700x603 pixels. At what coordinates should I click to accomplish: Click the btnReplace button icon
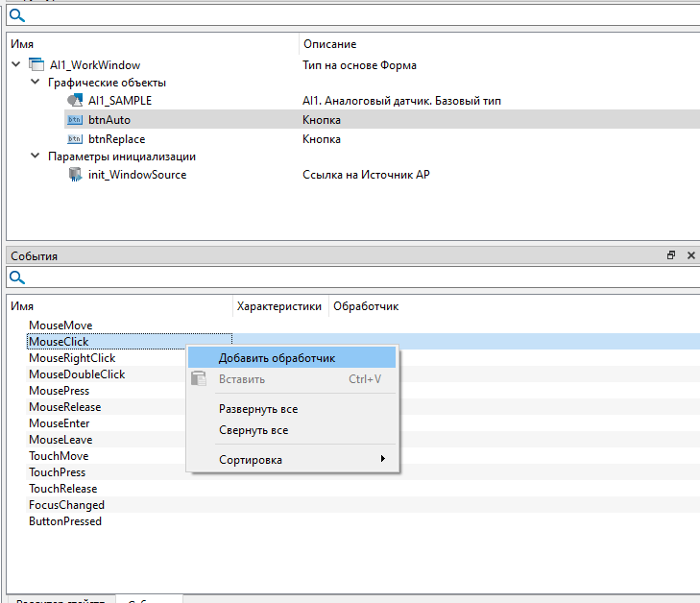(75, 139)
